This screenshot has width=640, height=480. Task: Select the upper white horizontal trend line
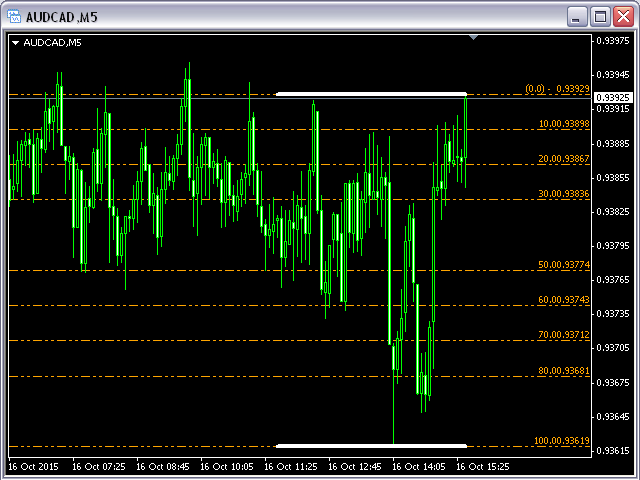pyautogui.click(x=370, y=94)
